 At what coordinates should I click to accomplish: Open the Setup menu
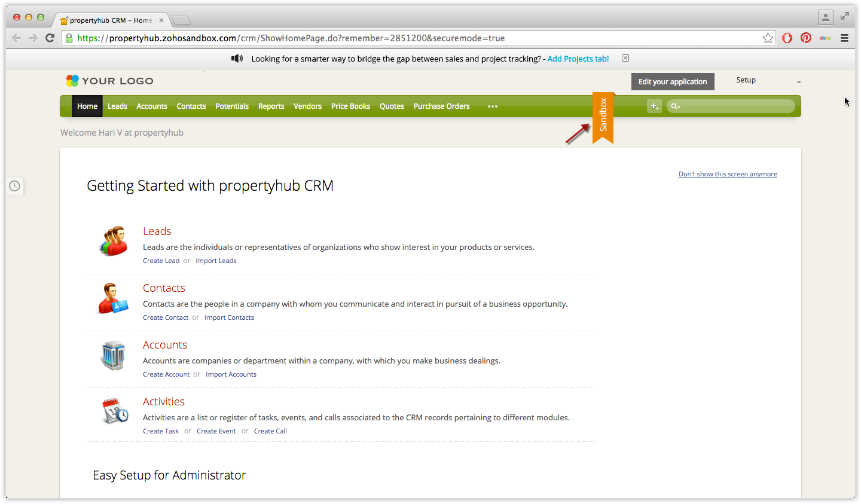point(746,80)
